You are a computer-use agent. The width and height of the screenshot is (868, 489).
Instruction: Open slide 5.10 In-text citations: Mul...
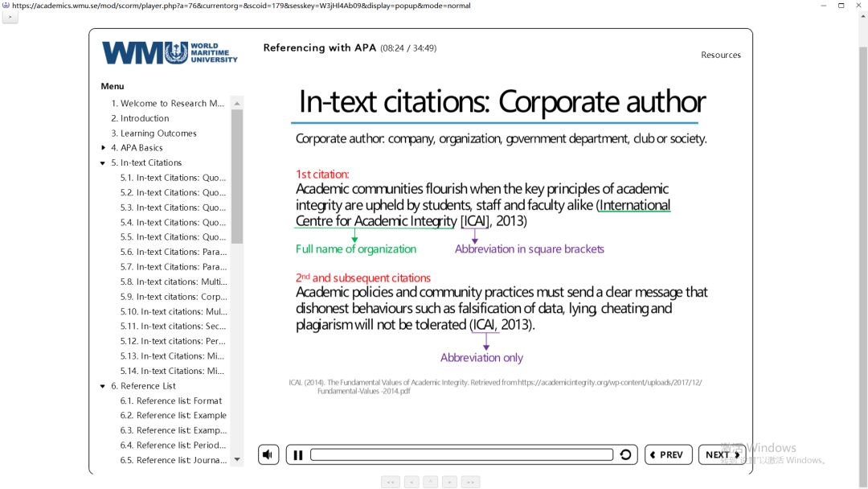point(174,312)
